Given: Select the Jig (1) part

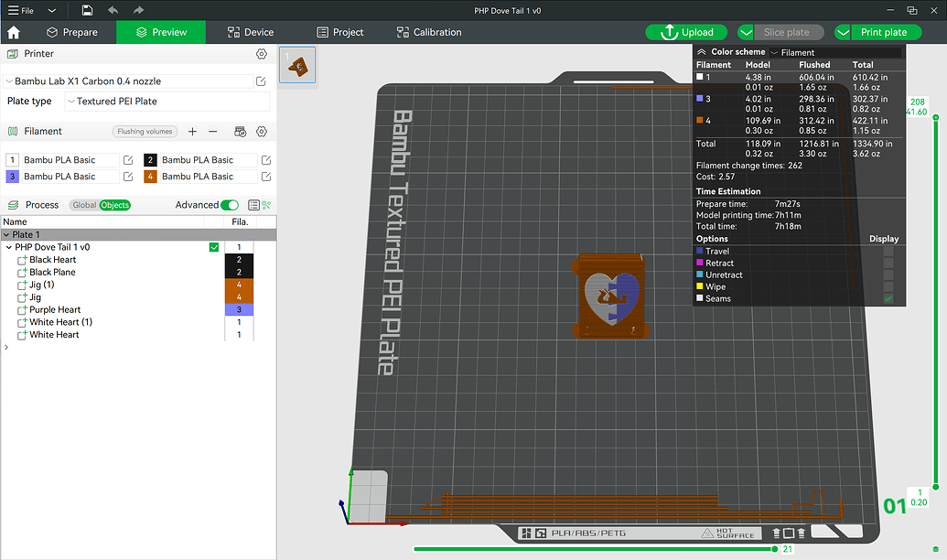Looking at the screenshot, I should pyautogui.click(x=42, y=285).
